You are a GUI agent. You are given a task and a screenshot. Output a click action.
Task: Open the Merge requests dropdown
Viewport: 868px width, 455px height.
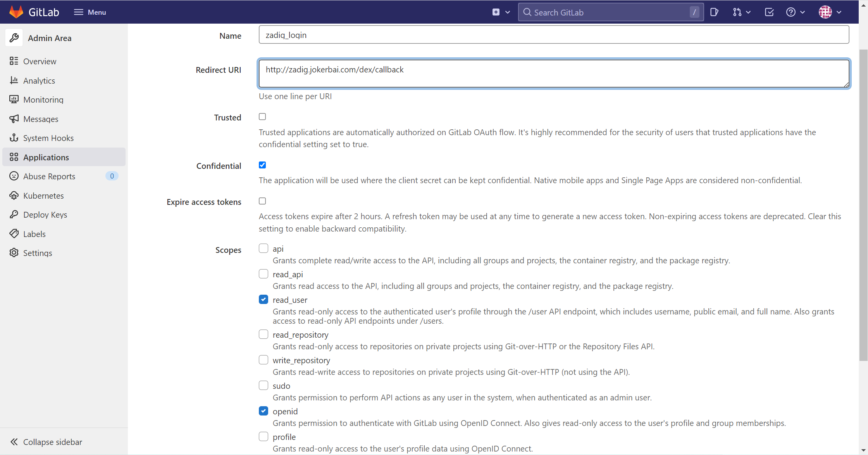pos(742,12)
